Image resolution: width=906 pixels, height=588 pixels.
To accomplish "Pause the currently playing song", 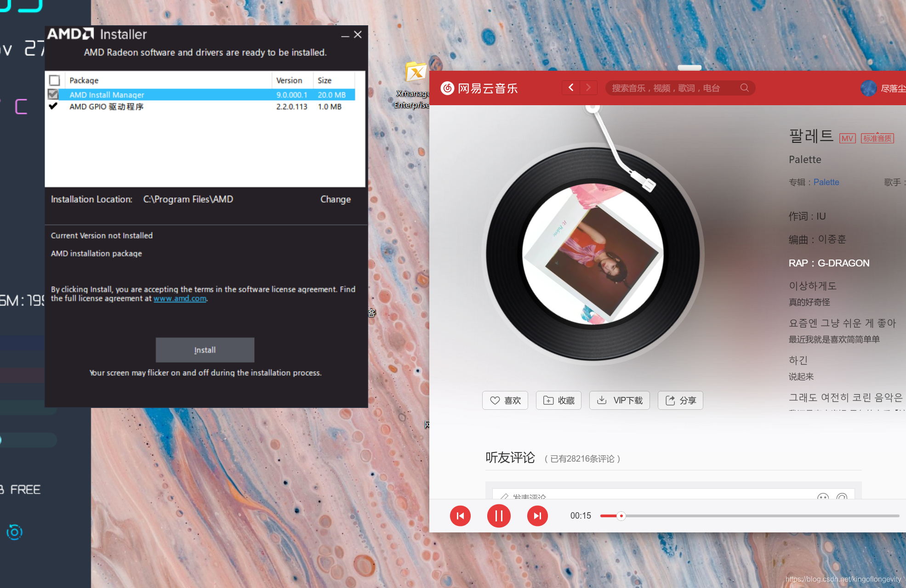I will click(x=499, y=516).
